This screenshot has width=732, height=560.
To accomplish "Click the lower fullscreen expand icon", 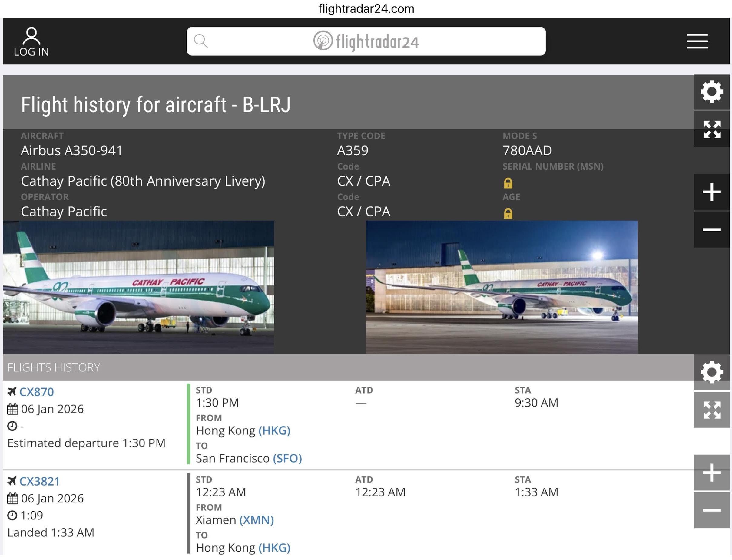I will 711,410.
